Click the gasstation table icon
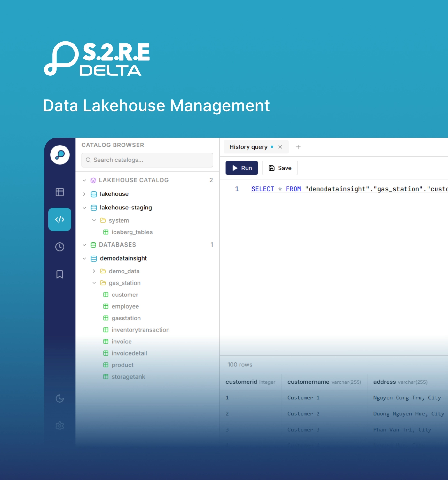The height and width of the screenshot is (480, 448). click(106, 318)
